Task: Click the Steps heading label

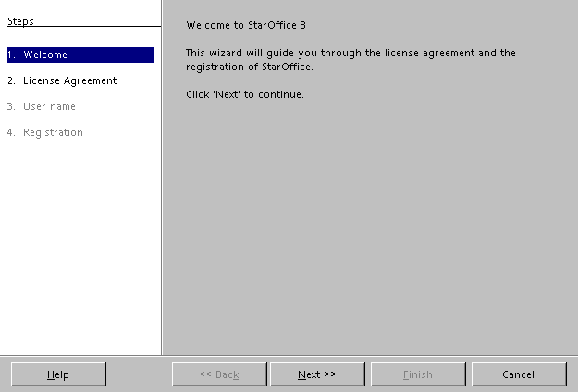Action: [20, 21]
